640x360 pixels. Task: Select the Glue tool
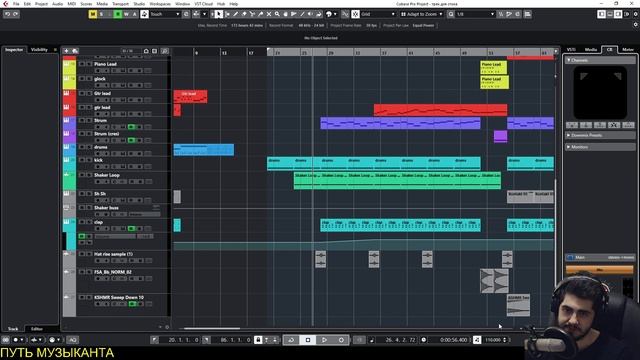tap(260, 14)
